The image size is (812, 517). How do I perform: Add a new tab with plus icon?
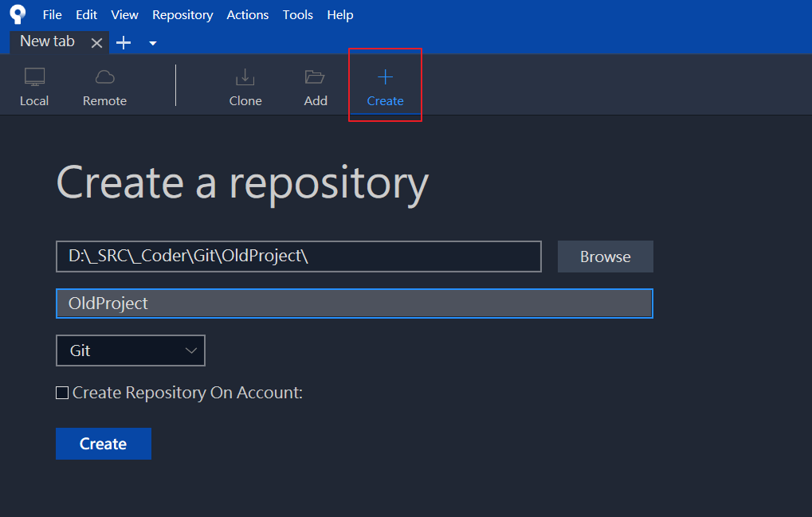coord(124,43)
